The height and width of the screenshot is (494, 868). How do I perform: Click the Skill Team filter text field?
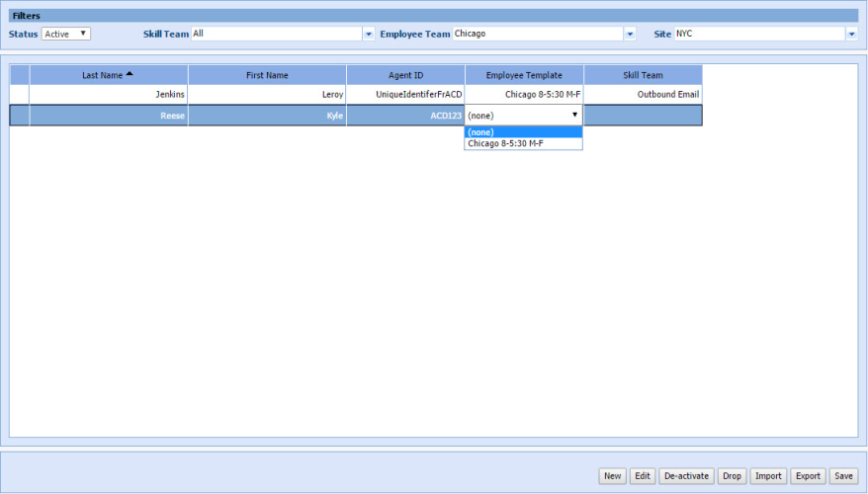tap(277, 34)
